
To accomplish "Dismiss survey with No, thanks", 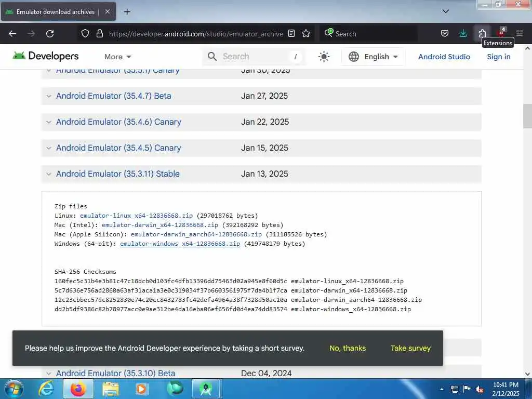I will (x=348, y=348).
